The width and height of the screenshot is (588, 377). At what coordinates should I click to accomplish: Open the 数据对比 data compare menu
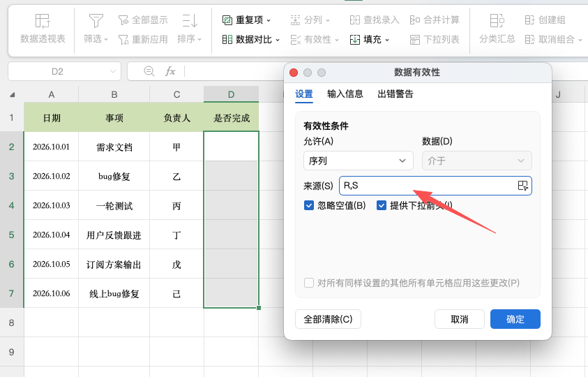[250, 39]
